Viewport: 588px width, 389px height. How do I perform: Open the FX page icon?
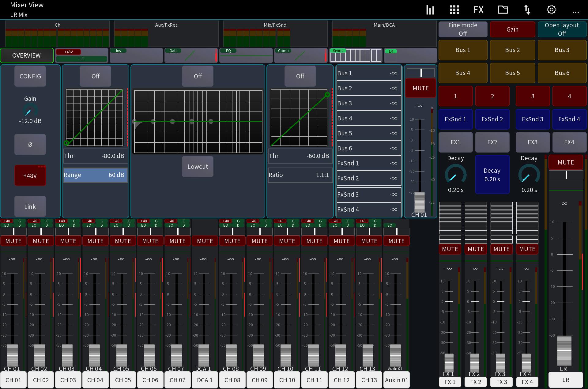point(478,10)
